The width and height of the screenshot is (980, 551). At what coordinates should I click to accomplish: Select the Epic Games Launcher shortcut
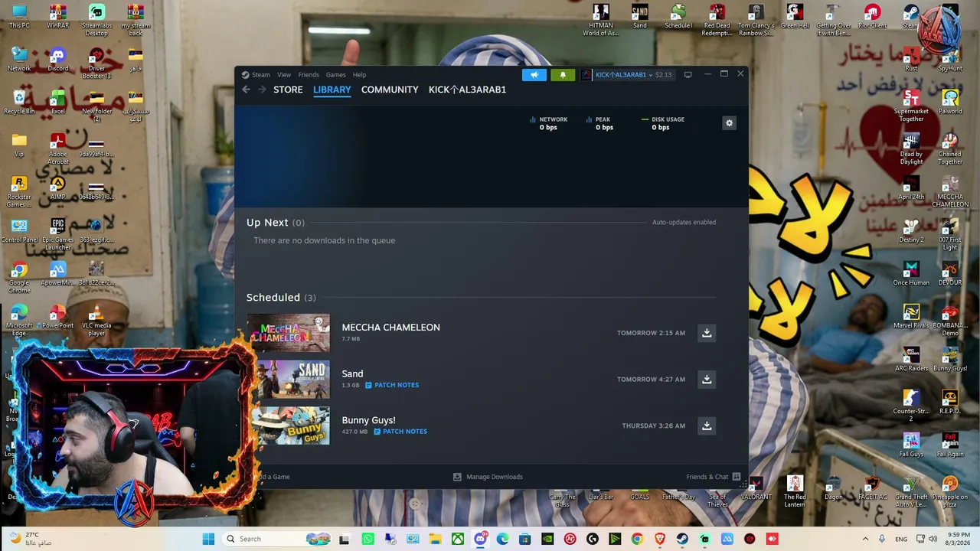tap(58, 235)
